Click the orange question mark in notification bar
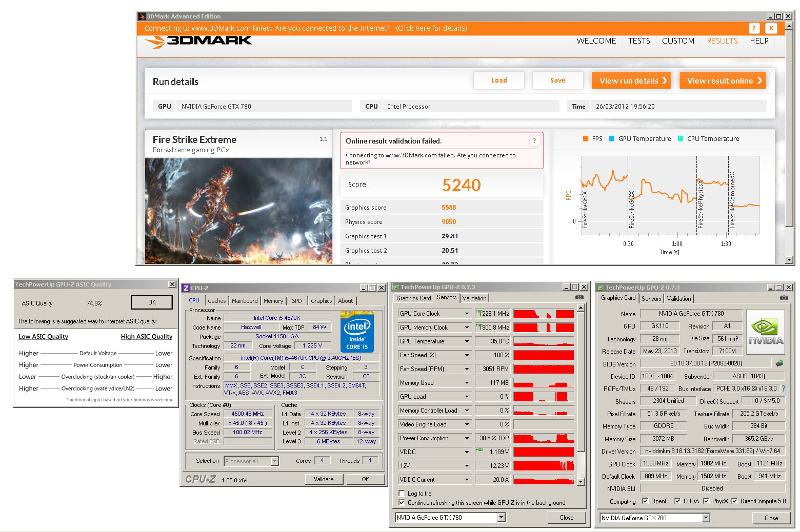800x532 pixels. (754, 28)
